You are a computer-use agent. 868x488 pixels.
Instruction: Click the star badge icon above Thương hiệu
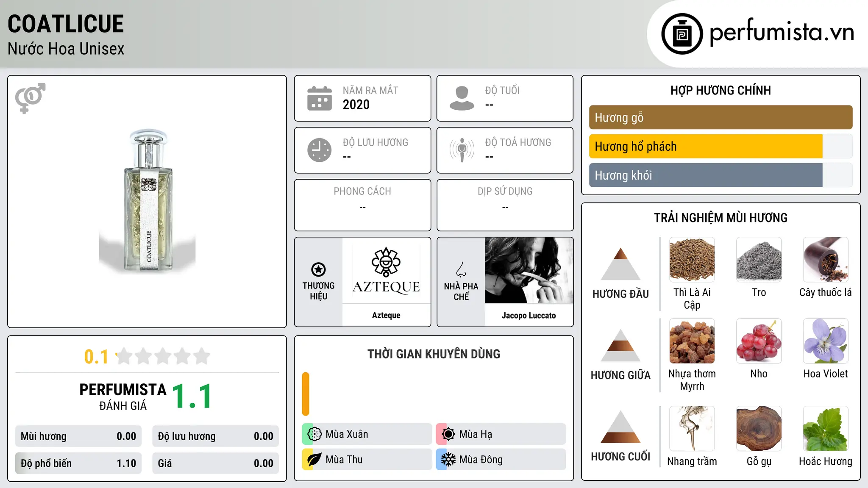[x=318, y=269]
